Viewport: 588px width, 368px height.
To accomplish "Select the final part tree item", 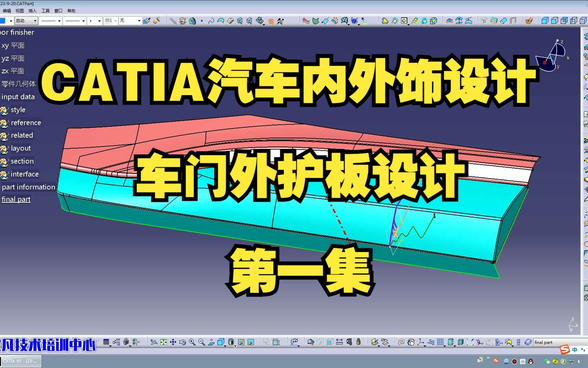I will coord(16,199).
